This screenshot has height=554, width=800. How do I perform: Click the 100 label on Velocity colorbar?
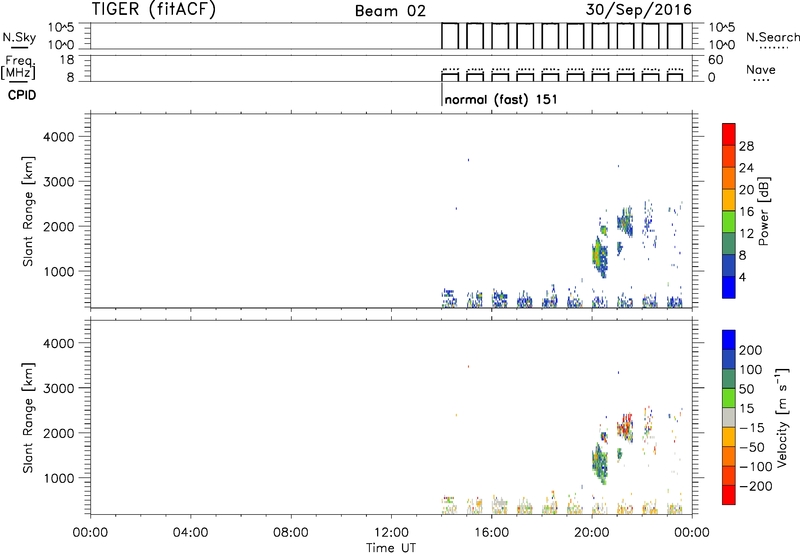(x=751, y=370)
